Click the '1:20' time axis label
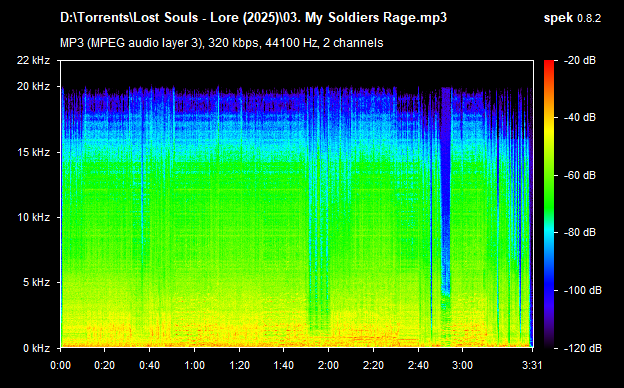This screenshot has width=624, height=388. click(x=239, y=365)
